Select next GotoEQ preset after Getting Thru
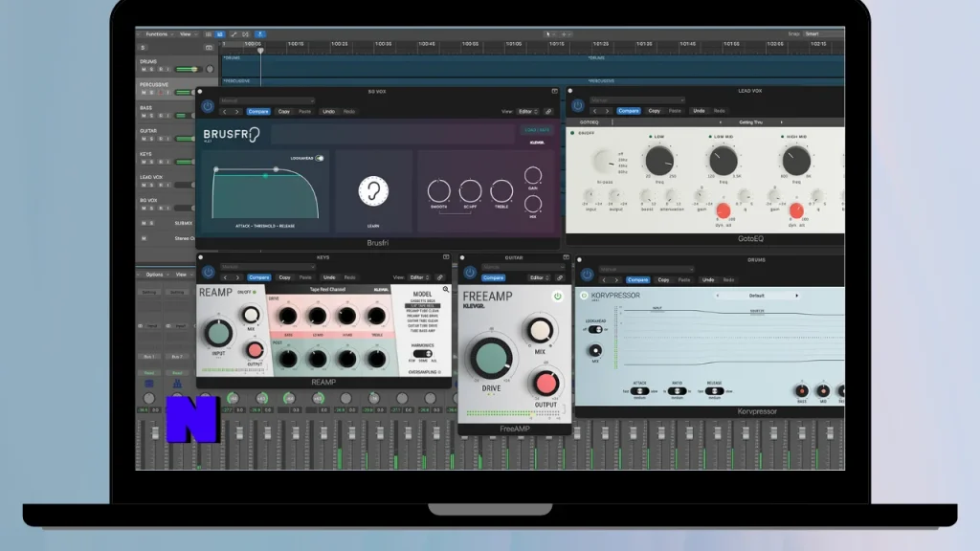980x551 pixels. [x=781, y=122]
